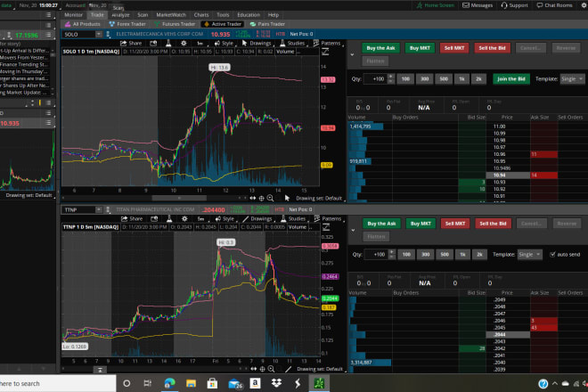Click the crosshair icon under the SOLO chart
Screen dimensions: 588x392
tap(261, 198)
